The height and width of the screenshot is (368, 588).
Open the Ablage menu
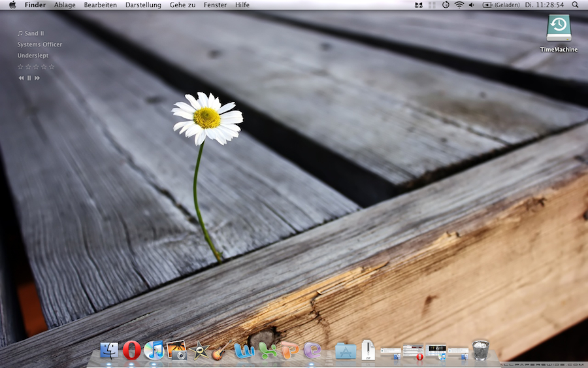coord(65,5)
